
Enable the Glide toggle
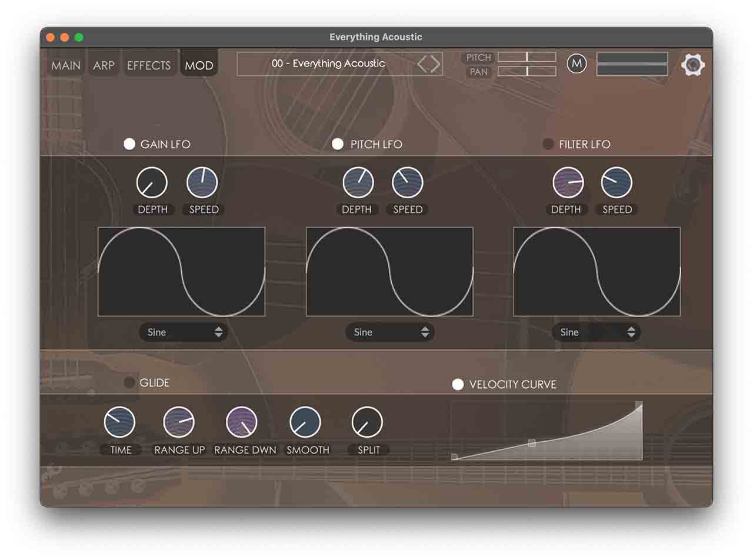(x=129, y=383)
